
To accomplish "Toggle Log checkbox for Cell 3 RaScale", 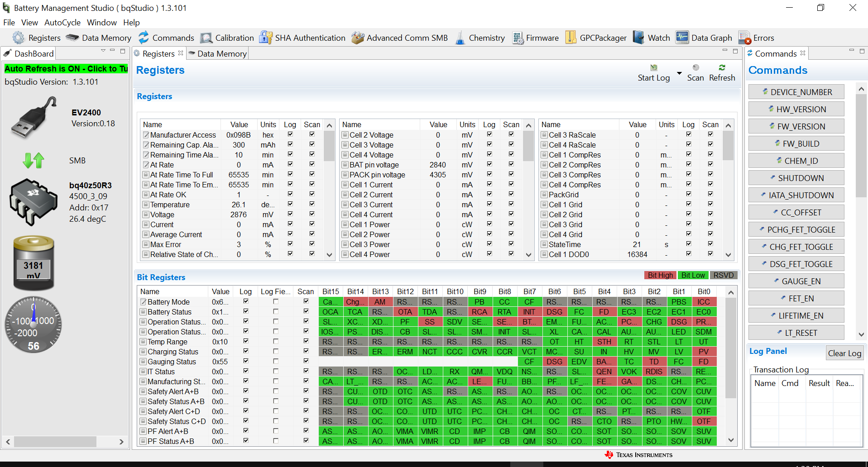I will 689,134.
